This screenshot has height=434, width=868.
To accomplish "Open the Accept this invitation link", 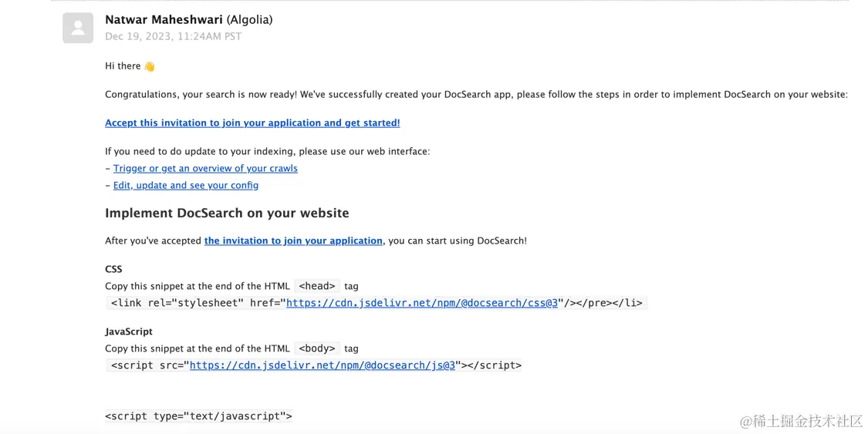I will [x=252, y=123].
